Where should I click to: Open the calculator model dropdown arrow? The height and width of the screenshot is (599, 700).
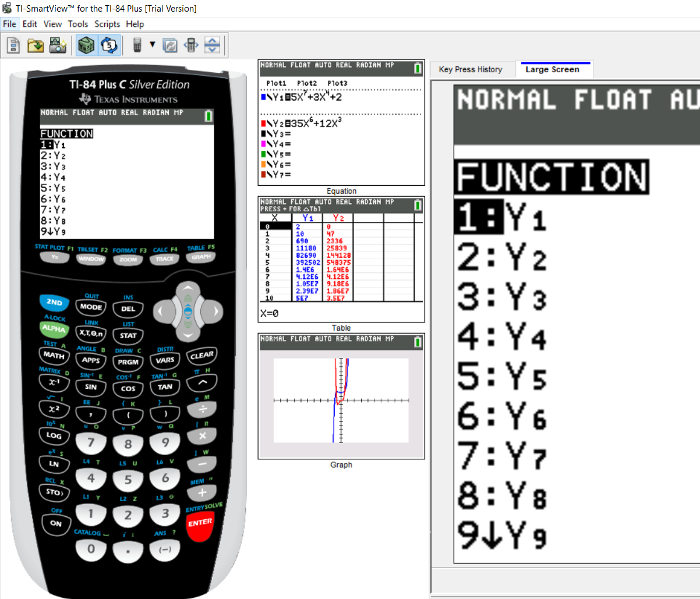(153, 45)
